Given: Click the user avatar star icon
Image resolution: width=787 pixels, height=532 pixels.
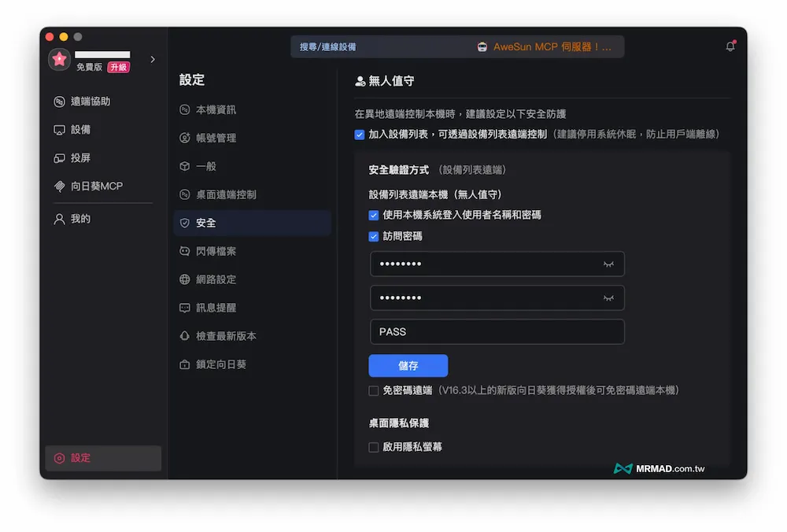Looking at the screenshot, I should pyautogui.click(x=59, y=59).
